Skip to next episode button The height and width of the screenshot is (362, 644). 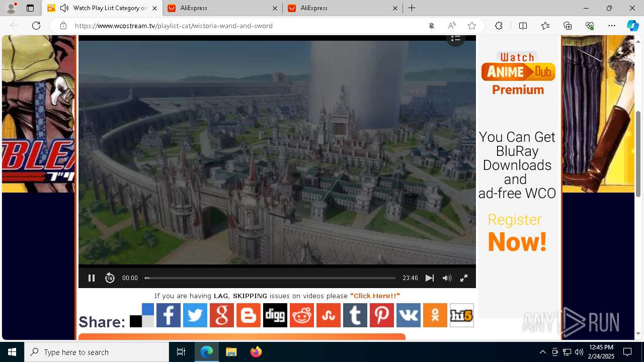tap(429, 278)
